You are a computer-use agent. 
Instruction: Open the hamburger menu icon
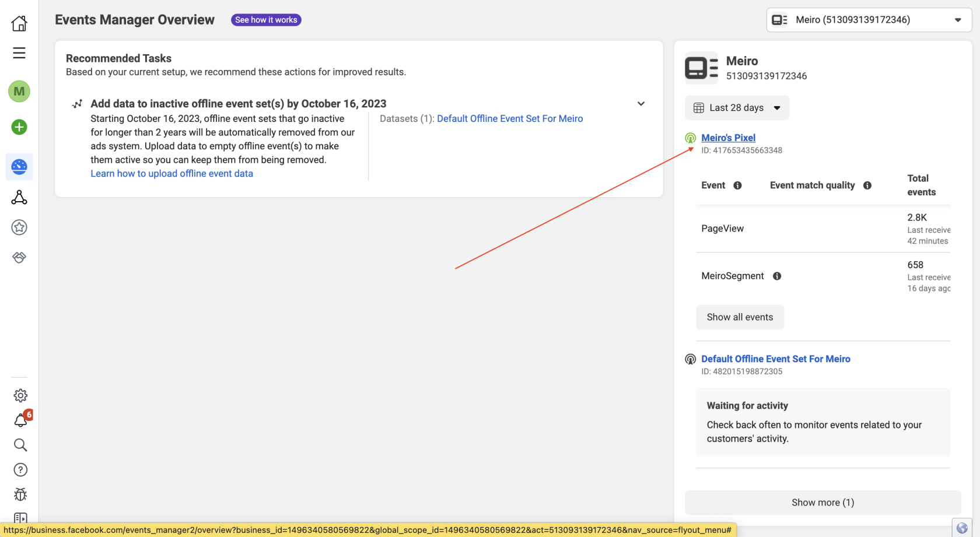click(x=19, y=53)
